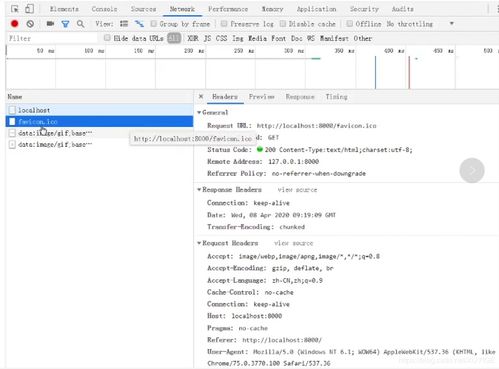Click the Remote Address 127.0.0.1:8000 value
This screenshot has width=499, height=369.
(x=293, y=162)
